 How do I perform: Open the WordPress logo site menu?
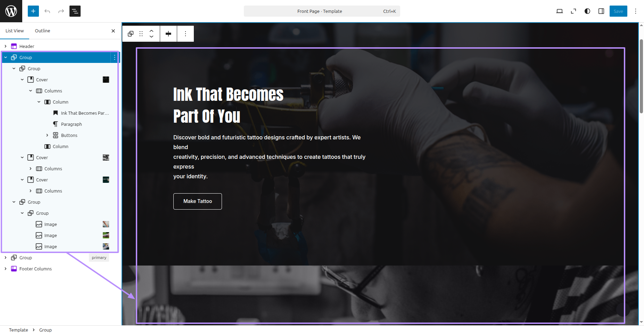pyautogui.click(x=11, y=11)
